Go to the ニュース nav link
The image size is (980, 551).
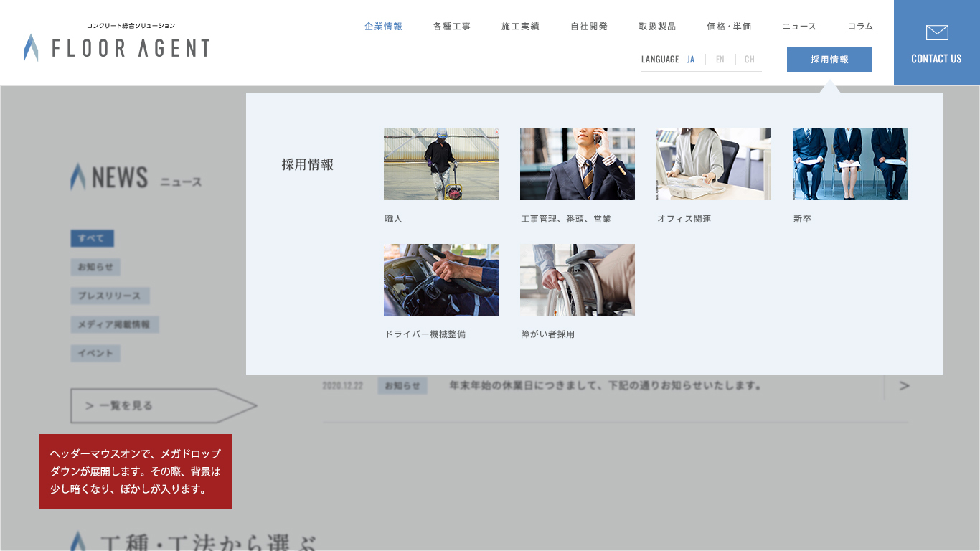[x=799, y=27]
